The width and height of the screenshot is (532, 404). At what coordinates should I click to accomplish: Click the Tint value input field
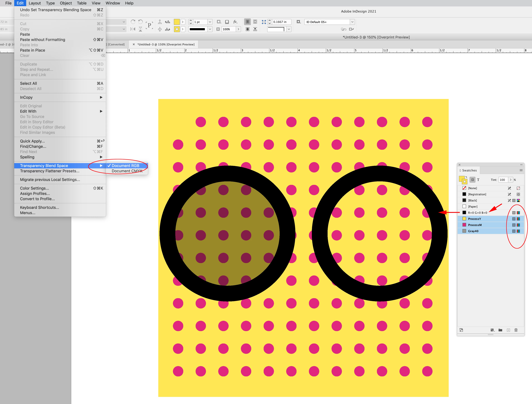coord(503,180)
